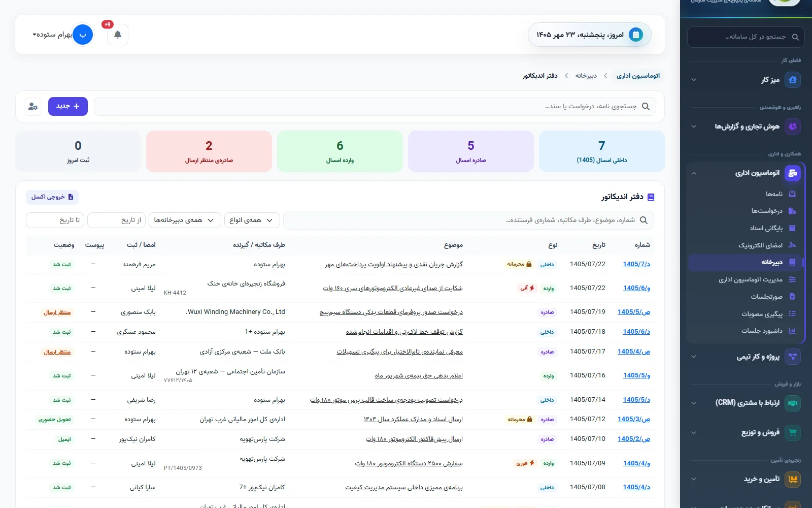
Task: Open the notifications bell icon
Action: pos(118,35)
